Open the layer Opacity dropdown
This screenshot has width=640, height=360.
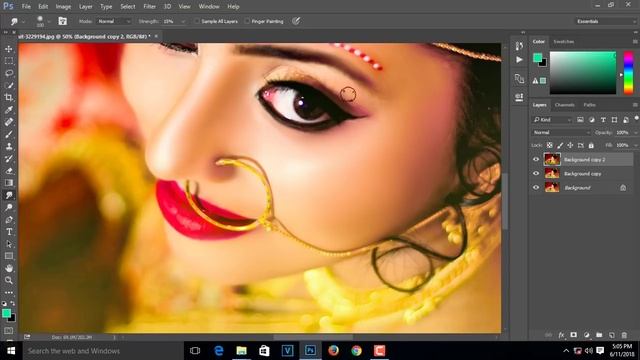[x=635, y=133]
